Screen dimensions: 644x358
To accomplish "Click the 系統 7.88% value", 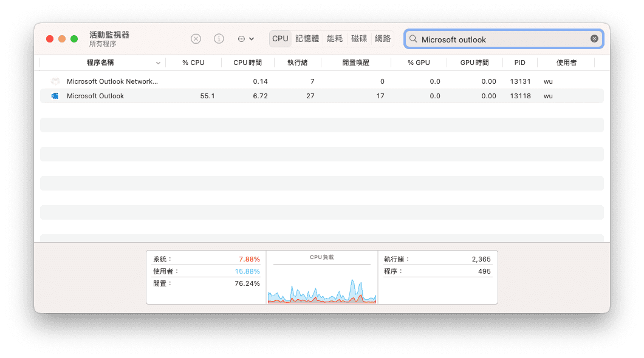I will click(x=249, y=259).
